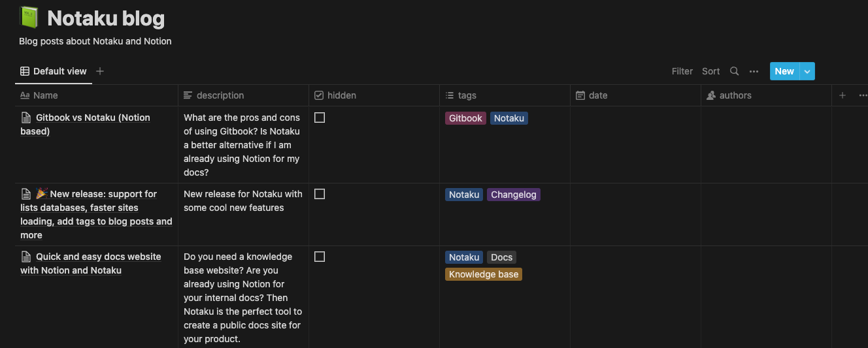The image size is (868, 348).
Task: Click the Notaku blog page title
Action: point(106,18)
